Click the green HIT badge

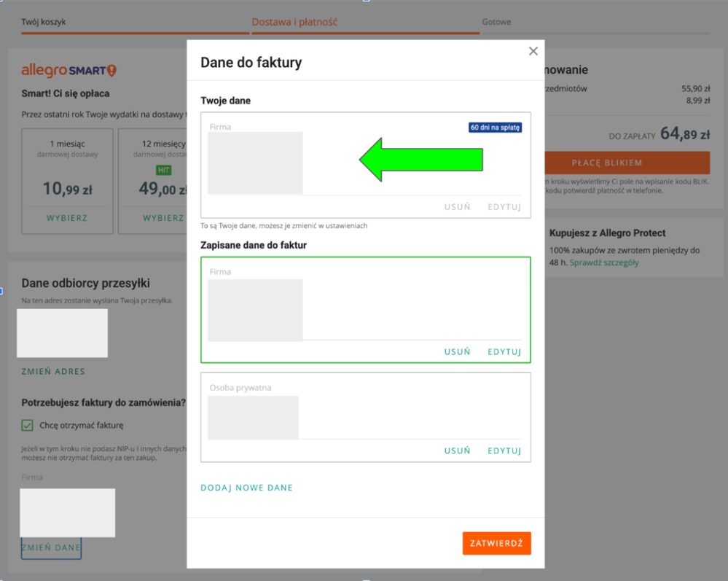163,170
